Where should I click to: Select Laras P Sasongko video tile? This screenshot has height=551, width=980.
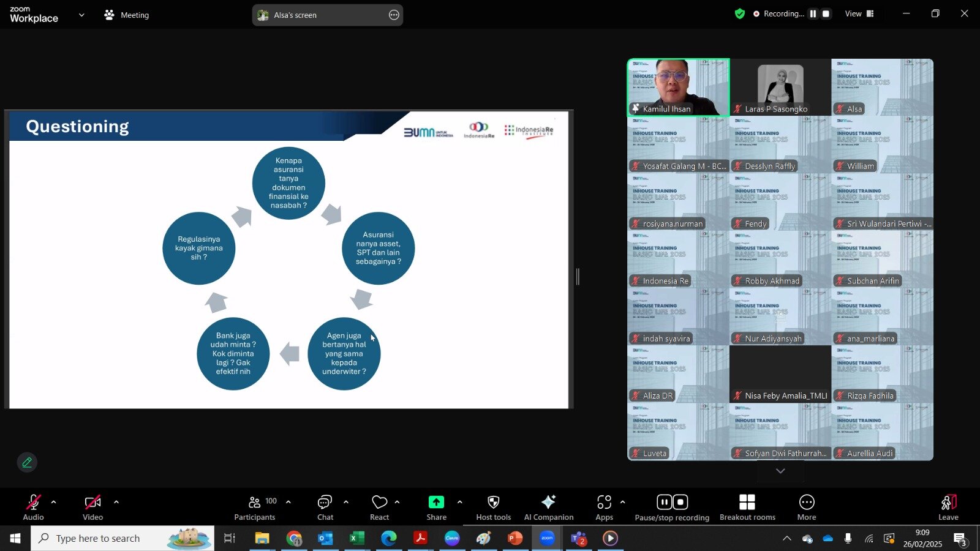click(780, 87)
